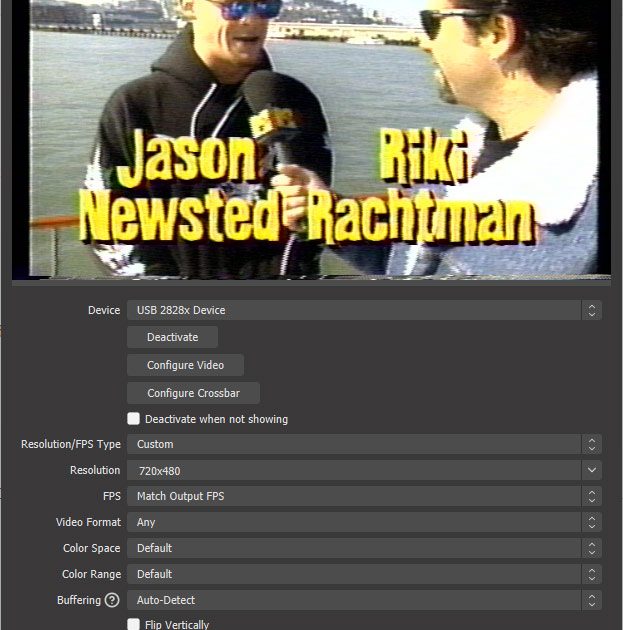Click the up-down arrows on Device field
Image resolution: width=623 pixels, height=630 pixels.
[x=591, y=310]
